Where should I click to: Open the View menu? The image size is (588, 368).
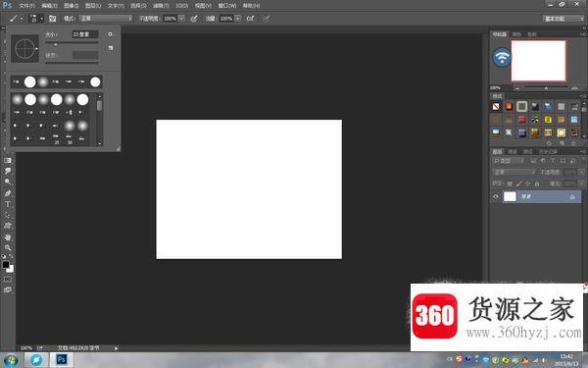click(203, 6)
